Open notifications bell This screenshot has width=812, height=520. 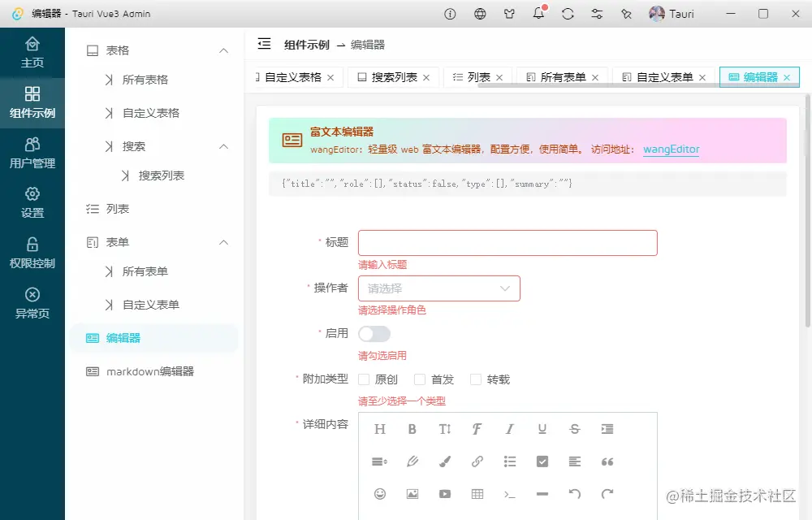538,13
